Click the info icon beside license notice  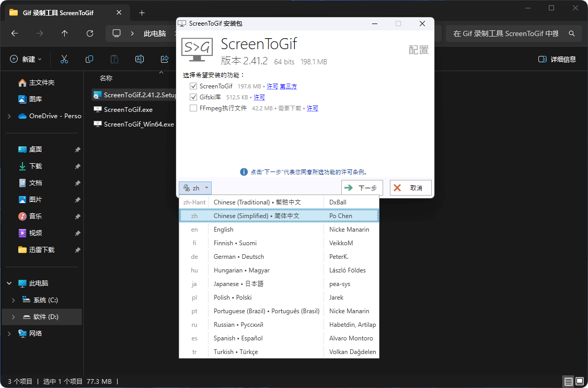pyautogui.click(x=244, y=172)
